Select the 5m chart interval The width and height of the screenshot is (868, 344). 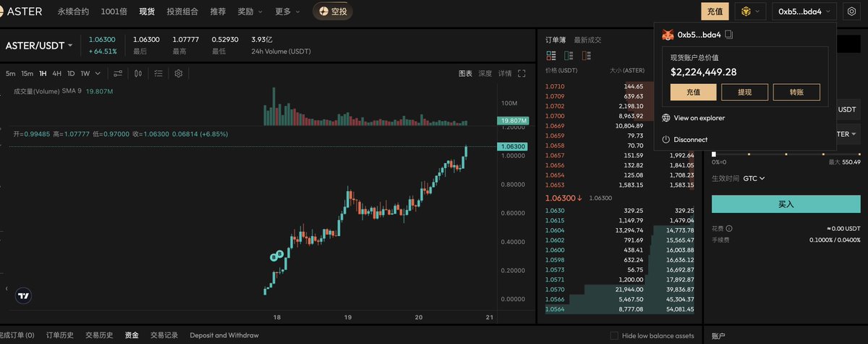coord(10,73)
